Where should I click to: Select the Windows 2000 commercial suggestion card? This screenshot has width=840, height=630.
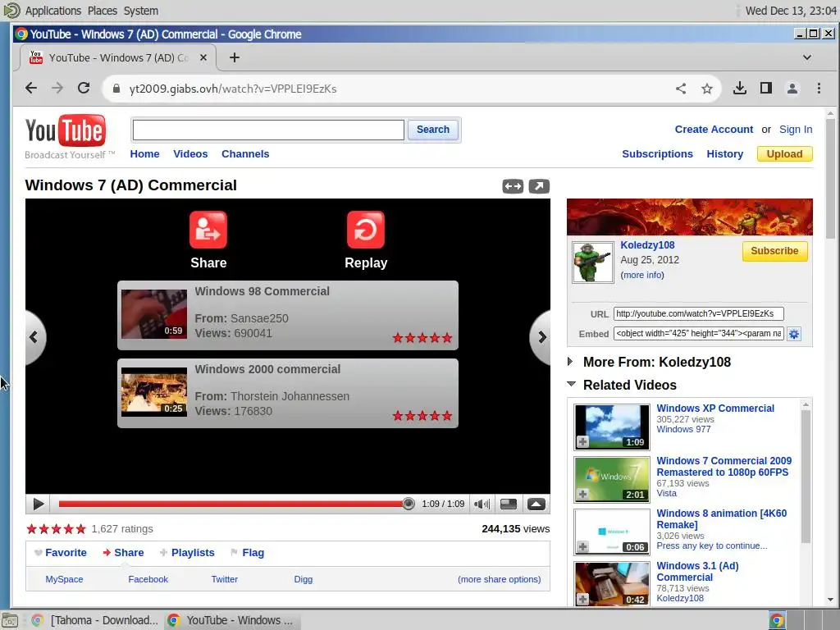pyautogui.click(x=288, y=393)
